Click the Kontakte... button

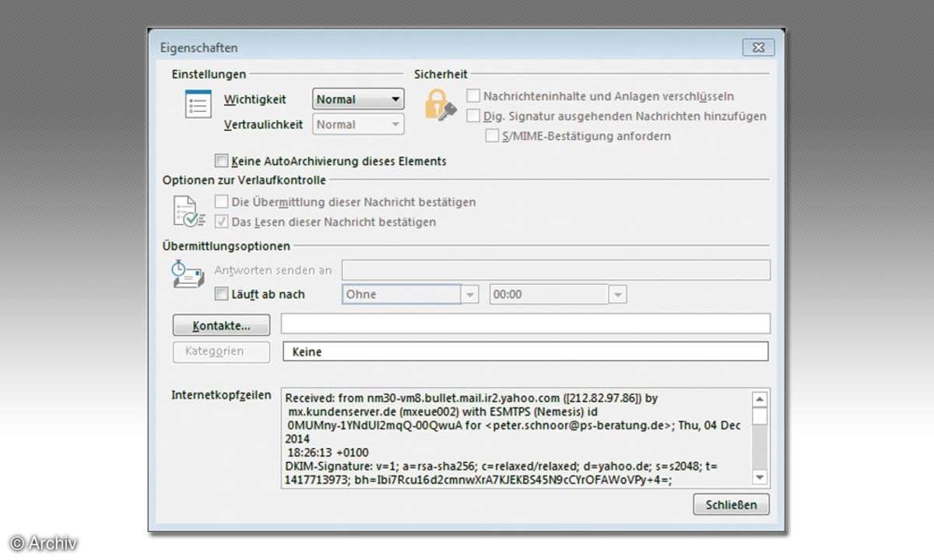[221, 325]
